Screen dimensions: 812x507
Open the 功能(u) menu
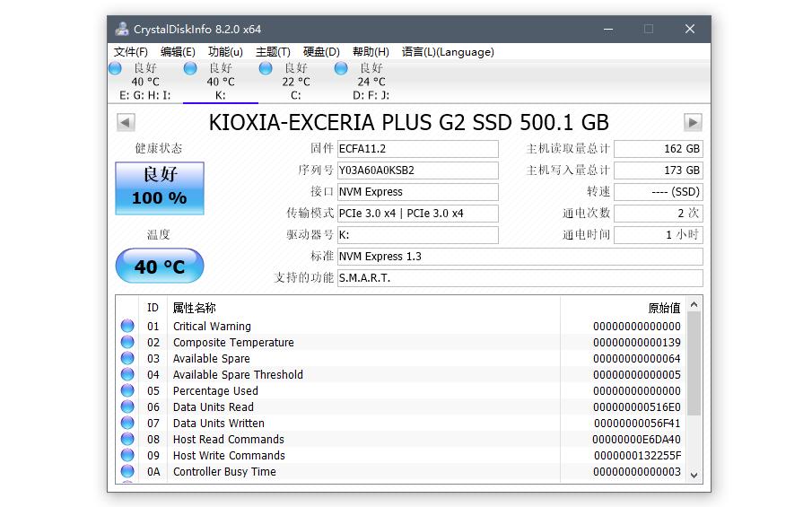click(x=225, y=52)
